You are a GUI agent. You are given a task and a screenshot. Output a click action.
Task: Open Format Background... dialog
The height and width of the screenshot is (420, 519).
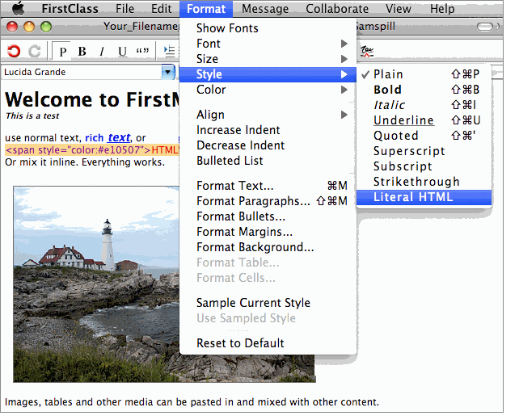[x=268, y=247]
